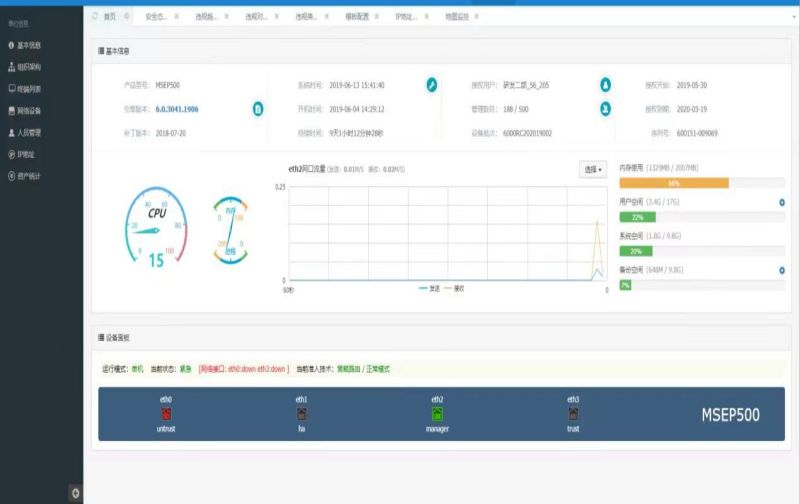The height and width of the screenshot is (504, 800).
Task: Switch to the 安全态.. tab
Action: tap(156, 16)
